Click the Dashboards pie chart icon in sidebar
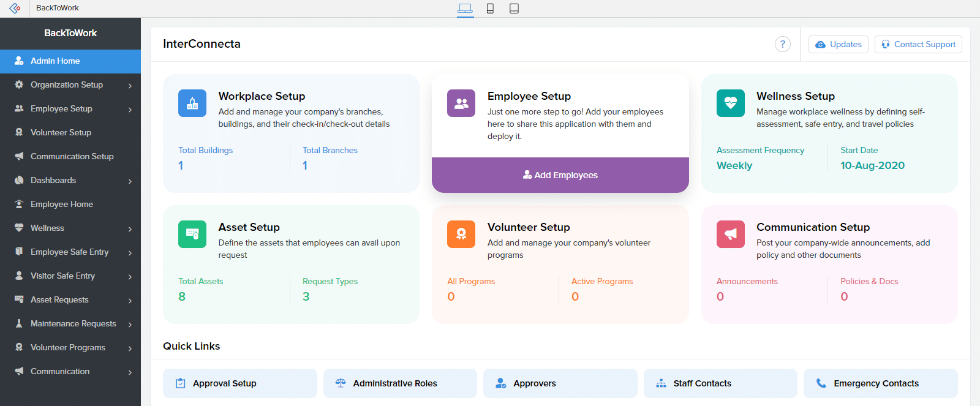This screenshot has height=406, width=980. coord(19,180)
